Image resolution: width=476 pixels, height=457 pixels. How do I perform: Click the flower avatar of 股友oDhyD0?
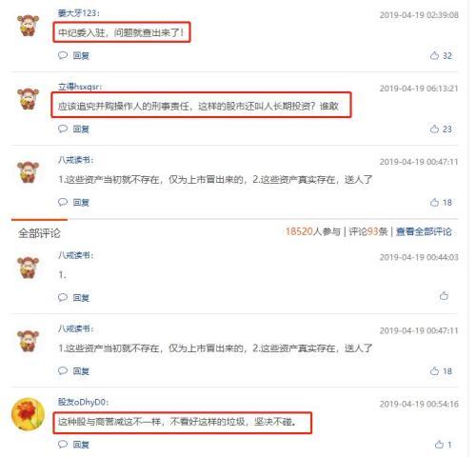click(x=28, y=415)
